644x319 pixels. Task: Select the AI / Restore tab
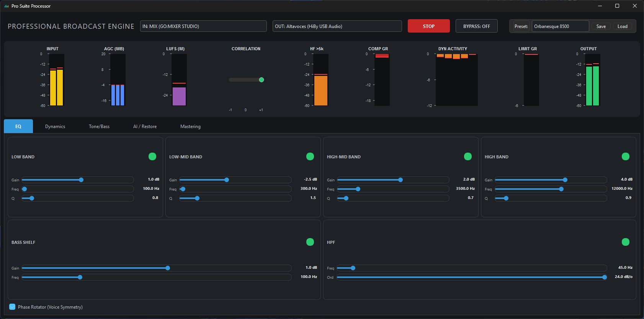pos(145,127)
